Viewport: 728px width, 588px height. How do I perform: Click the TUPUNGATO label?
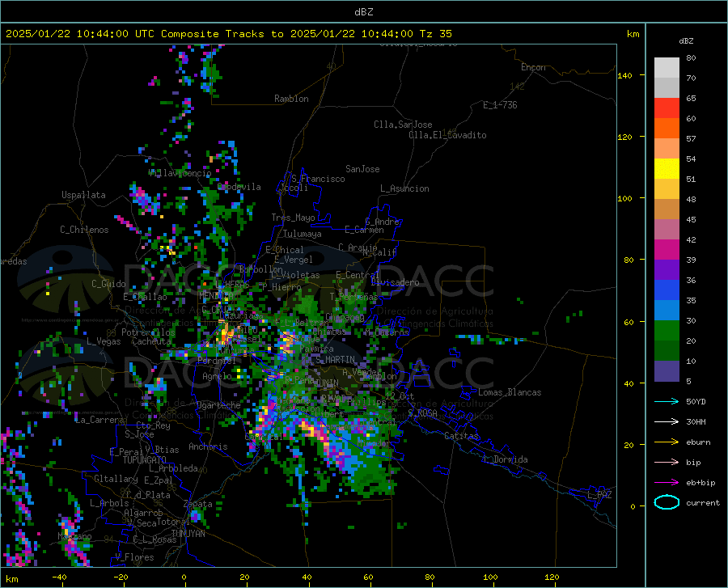click(x=145, y=460)
